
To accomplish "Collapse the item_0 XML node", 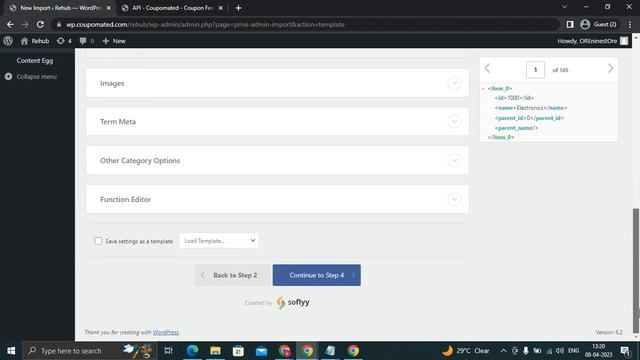I will [484, 89].
